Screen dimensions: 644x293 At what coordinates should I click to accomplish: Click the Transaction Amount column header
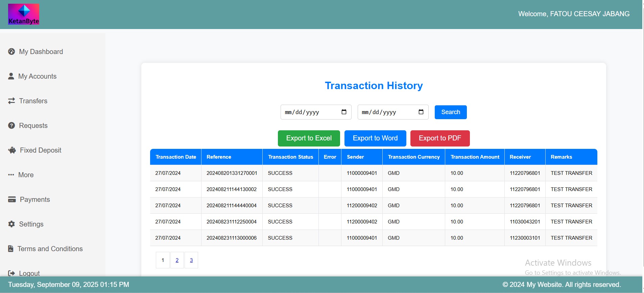click(475, 157)
